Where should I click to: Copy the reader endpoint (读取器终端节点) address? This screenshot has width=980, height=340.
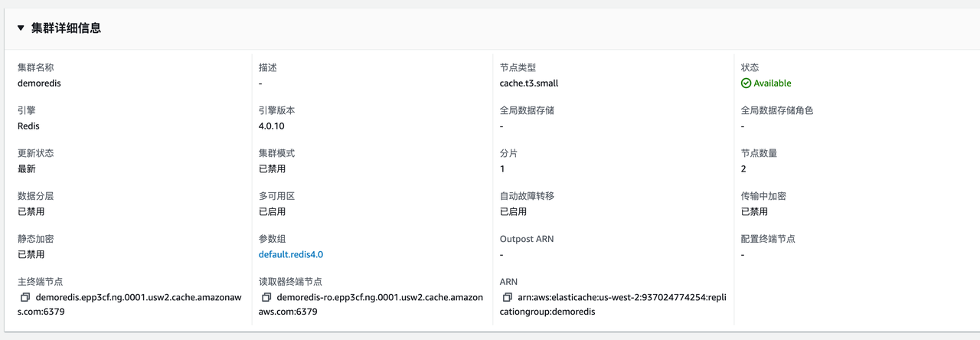click(x=266, y=297)
